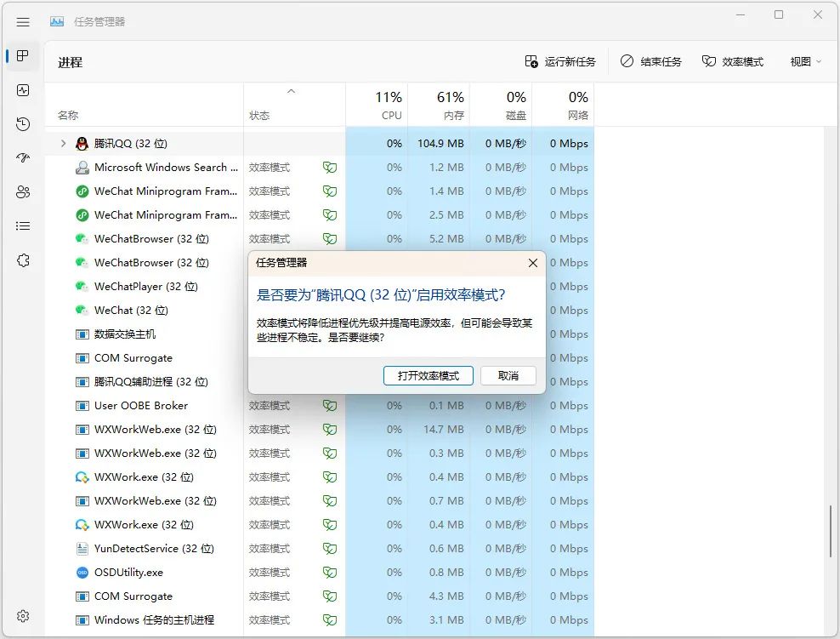The width and height of the screenshot is (840, 639).
Task: Click 运行新任务 in the toolbar
Action: [x=560, y=62]
